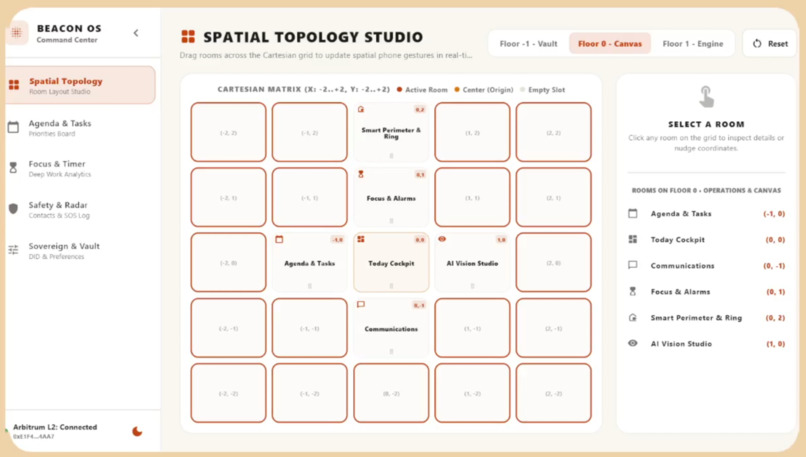This screenshot has width=806, height=457.
Task: Click the -1,0 badge on Agenda & Tasks card
Action: (337, 240)
